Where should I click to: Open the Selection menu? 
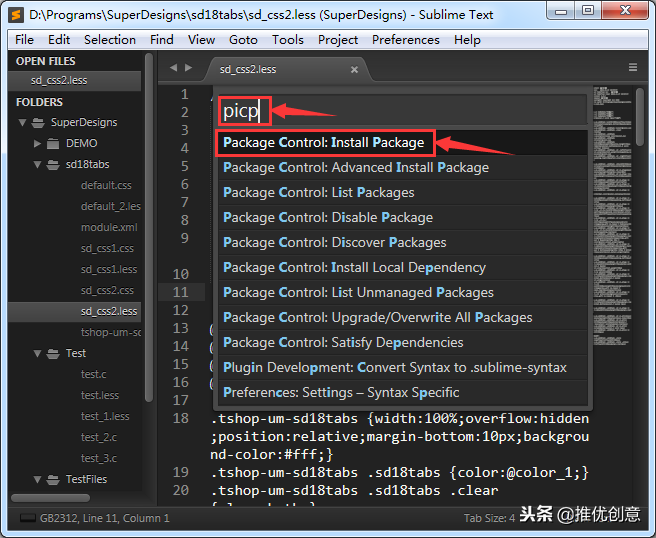110,40
